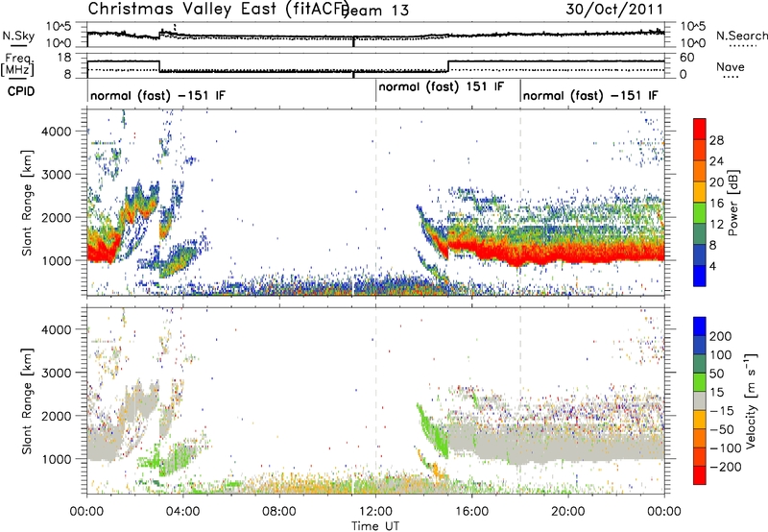Image resolution: width=768 pixels, height=532 pixels.
Task: Click the '-15' tick on Velocity colorbar
Action: [x=722, y=410]
